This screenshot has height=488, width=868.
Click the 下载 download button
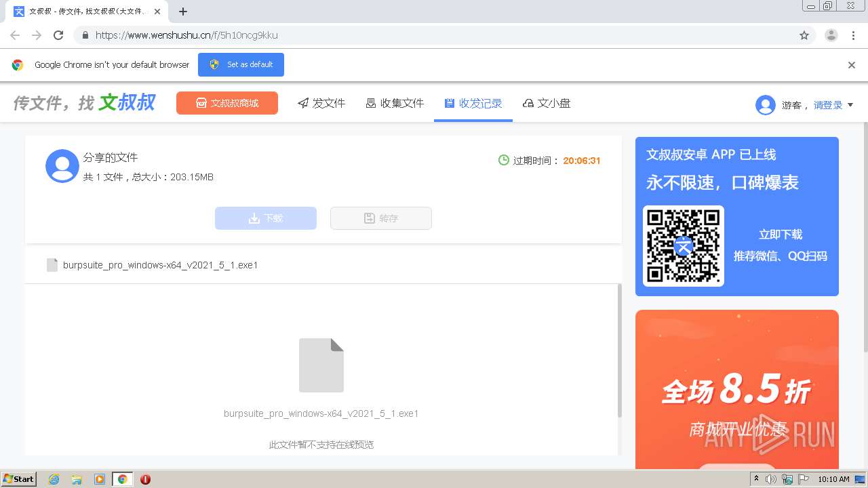(x=266, y=218)
